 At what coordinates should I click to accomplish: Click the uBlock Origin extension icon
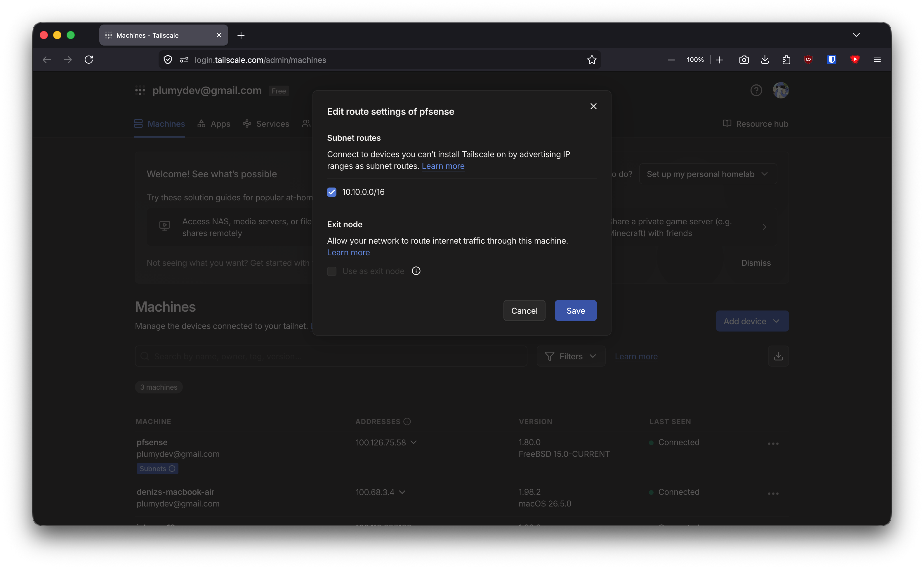coord(808,60)
